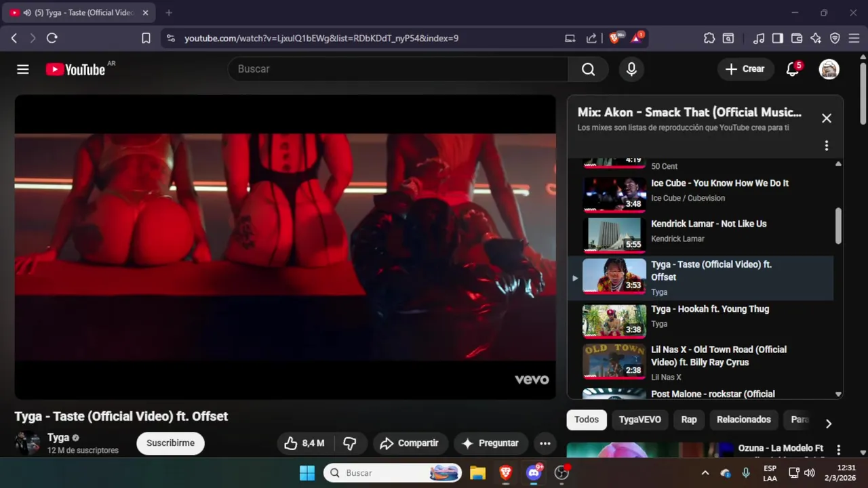Open the account avatar menu

tap(829, 69)
